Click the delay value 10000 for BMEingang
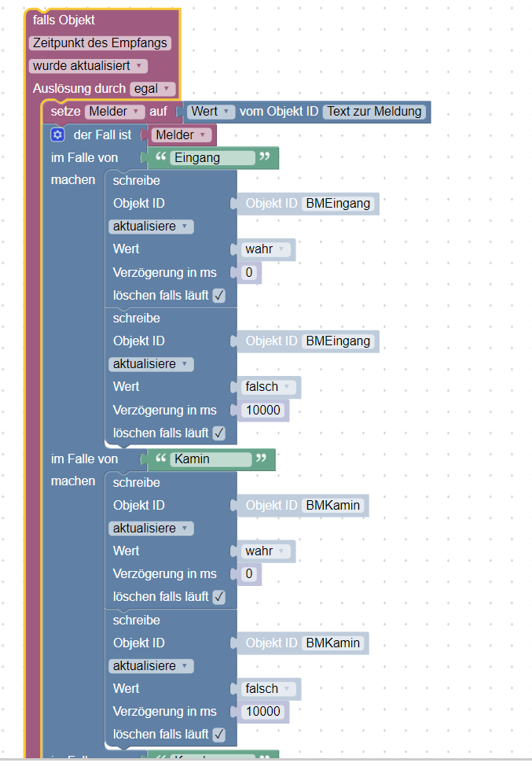The image size is (532, 770). point(263,410)
